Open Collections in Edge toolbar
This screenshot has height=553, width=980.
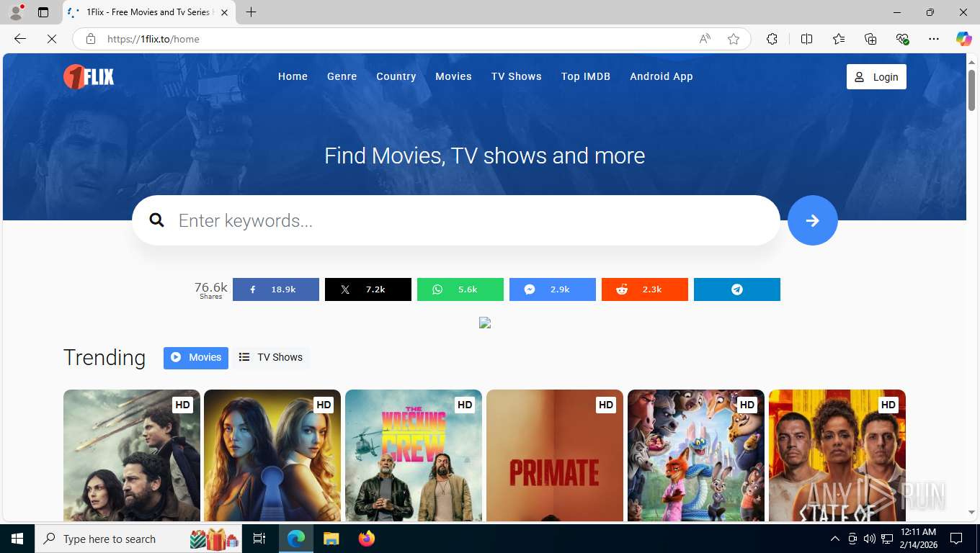[x=870, y=39]
